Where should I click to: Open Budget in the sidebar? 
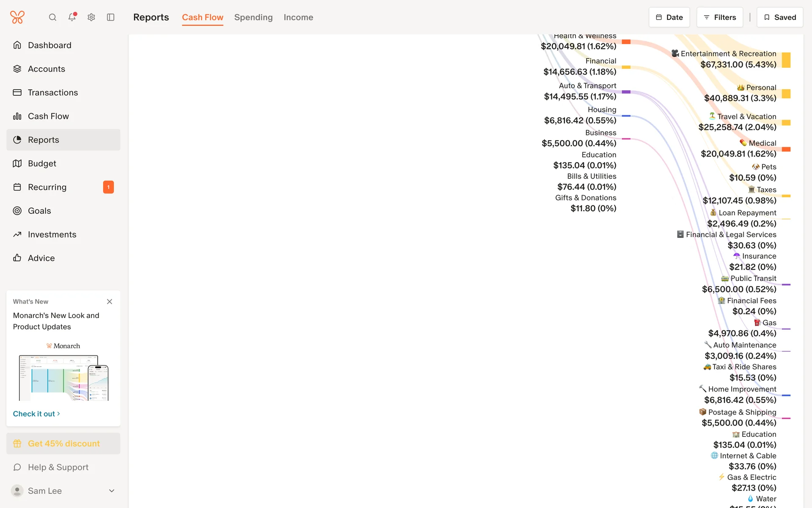(x=42, y=163)
